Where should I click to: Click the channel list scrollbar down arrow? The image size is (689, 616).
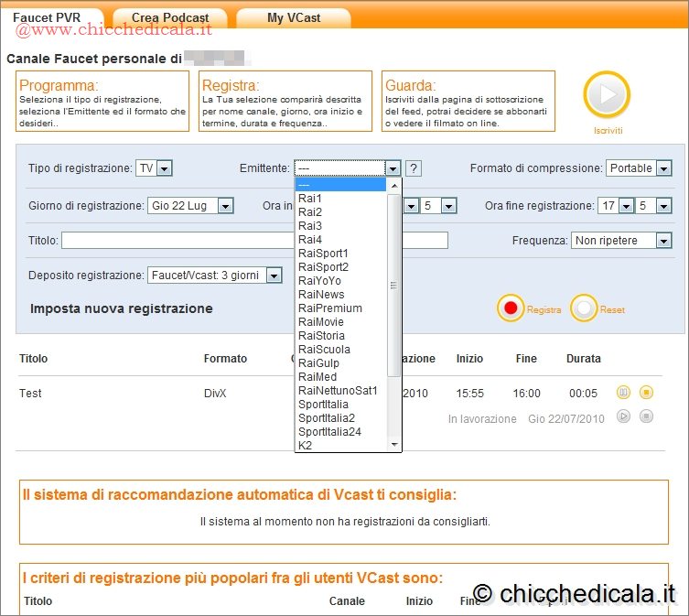tap(395, 445)
